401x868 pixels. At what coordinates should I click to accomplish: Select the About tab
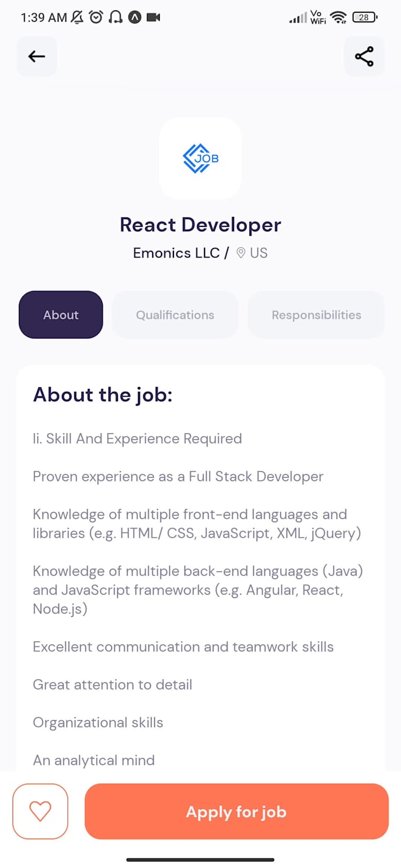[61, 315]
